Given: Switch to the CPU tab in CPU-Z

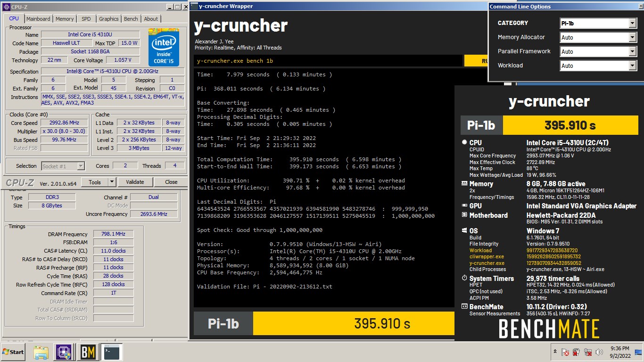Looking at the screenshot, I should click(x=14, y=18).
